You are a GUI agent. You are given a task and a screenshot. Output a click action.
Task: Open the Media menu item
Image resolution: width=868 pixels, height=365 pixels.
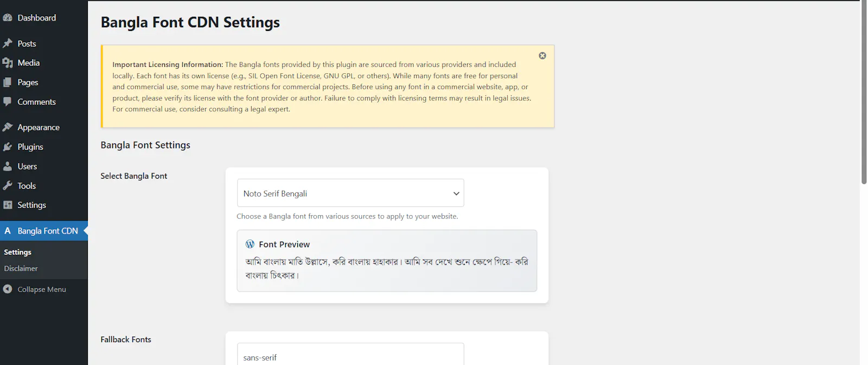pos(44,63)
